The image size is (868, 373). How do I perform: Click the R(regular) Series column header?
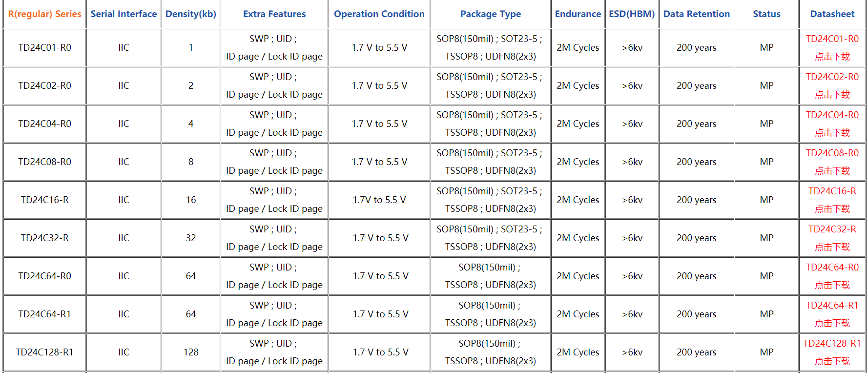click(44, 14)
